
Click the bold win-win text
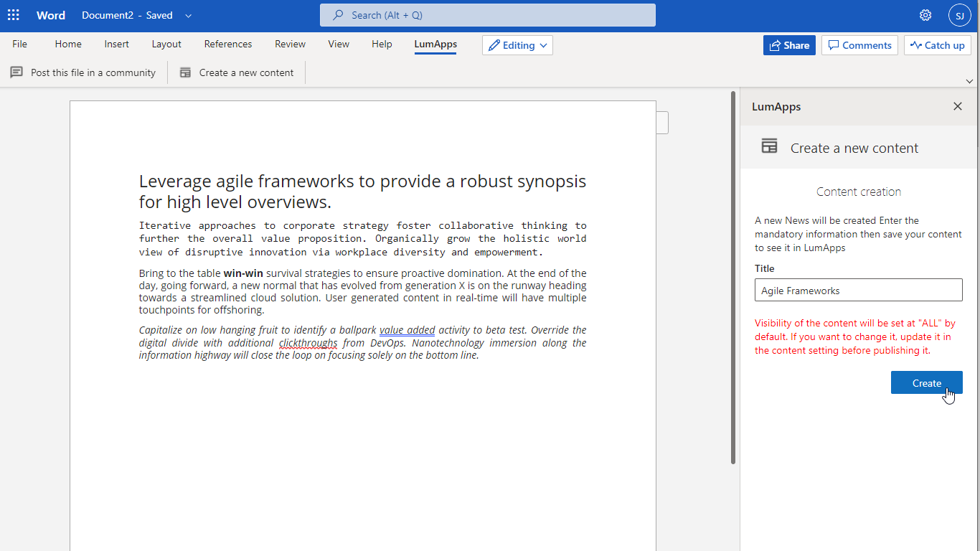tap(243, 273)
